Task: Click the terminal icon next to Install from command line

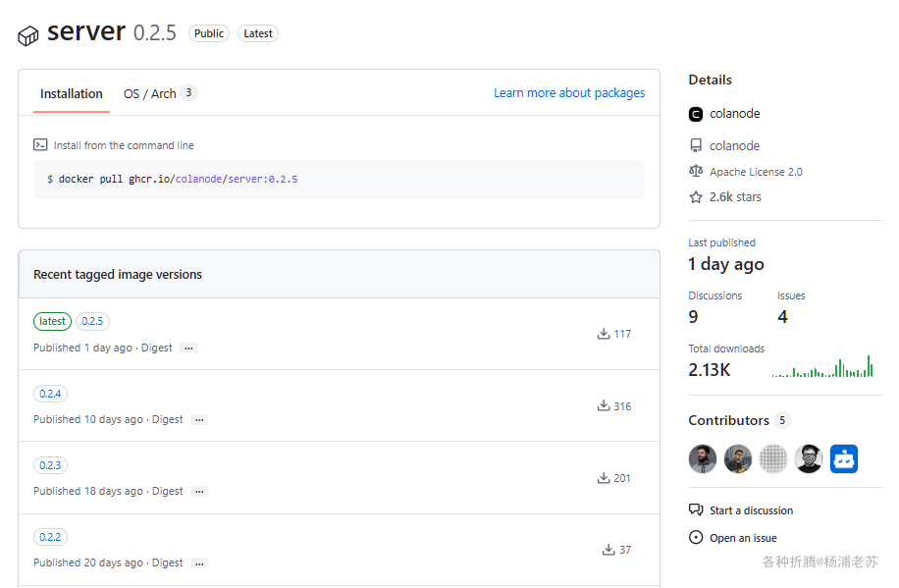Action: [x=40, y=144]
